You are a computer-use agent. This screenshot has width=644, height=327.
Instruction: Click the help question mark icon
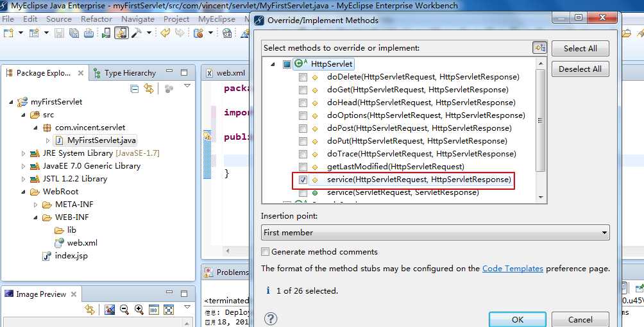(x=271, y=319)
